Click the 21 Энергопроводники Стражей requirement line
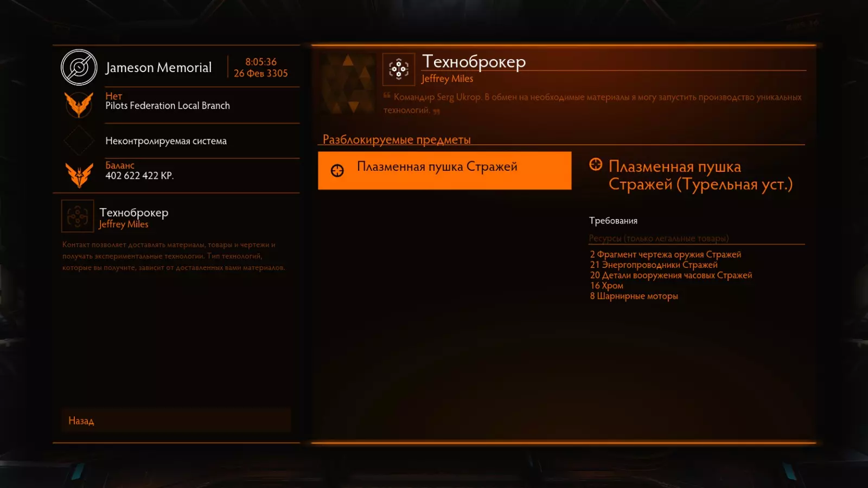Image resolution: width=868 pixels, height=488 pixels. (x=654, y=265)
